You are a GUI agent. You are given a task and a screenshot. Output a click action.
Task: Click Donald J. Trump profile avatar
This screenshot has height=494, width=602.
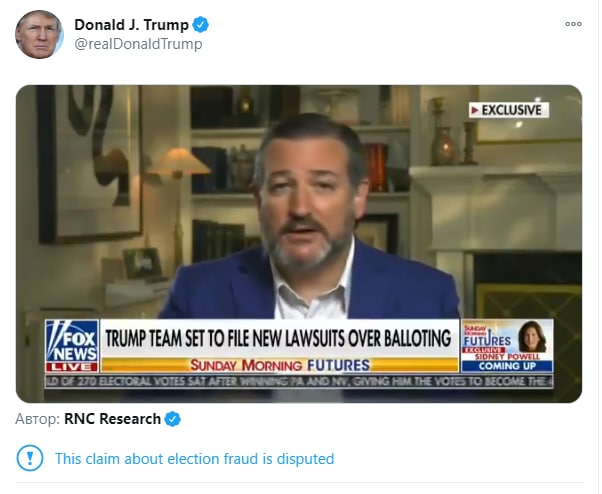click(38, 35)
